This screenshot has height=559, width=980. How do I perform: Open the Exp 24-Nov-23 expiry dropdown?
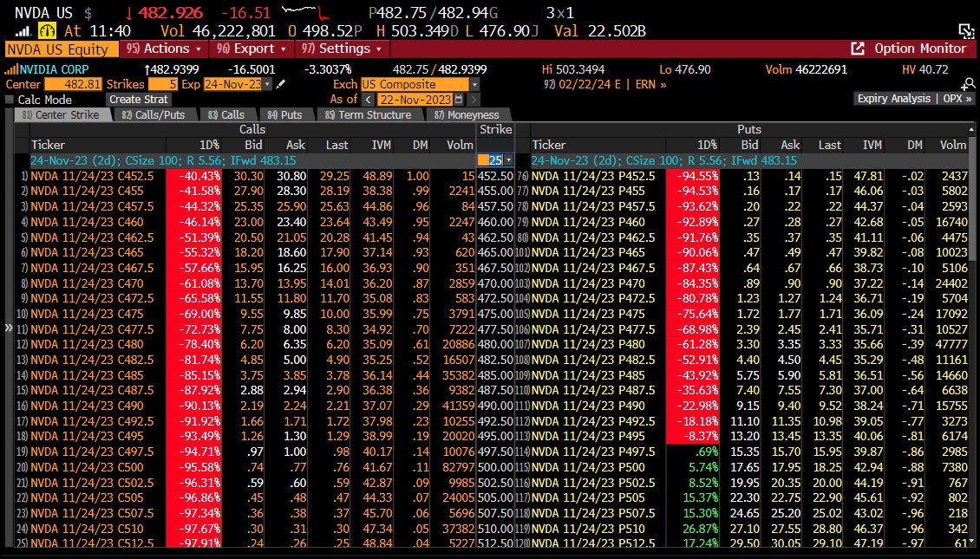266,82
